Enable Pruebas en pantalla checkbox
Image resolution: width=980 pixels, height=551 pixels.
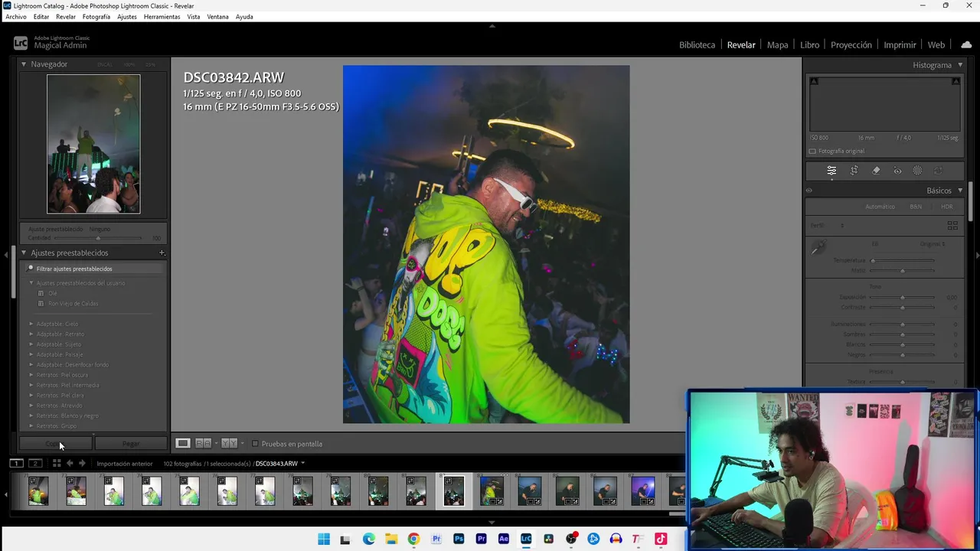click(256, 443)
